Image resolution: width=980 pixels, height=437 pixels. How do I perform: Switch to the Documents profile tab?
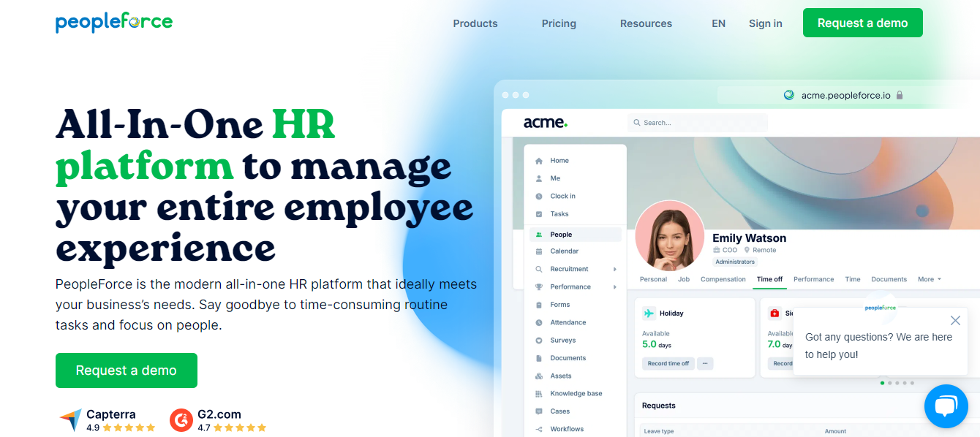point(889,279)
